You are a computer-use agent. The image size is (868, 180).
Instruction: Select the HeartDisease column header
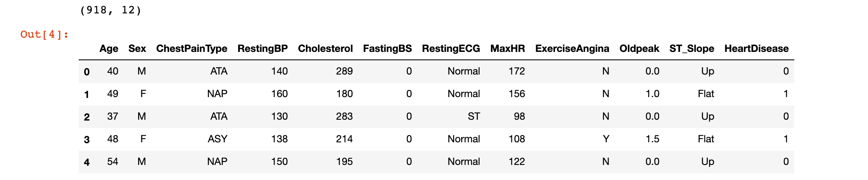click(756, 49)
